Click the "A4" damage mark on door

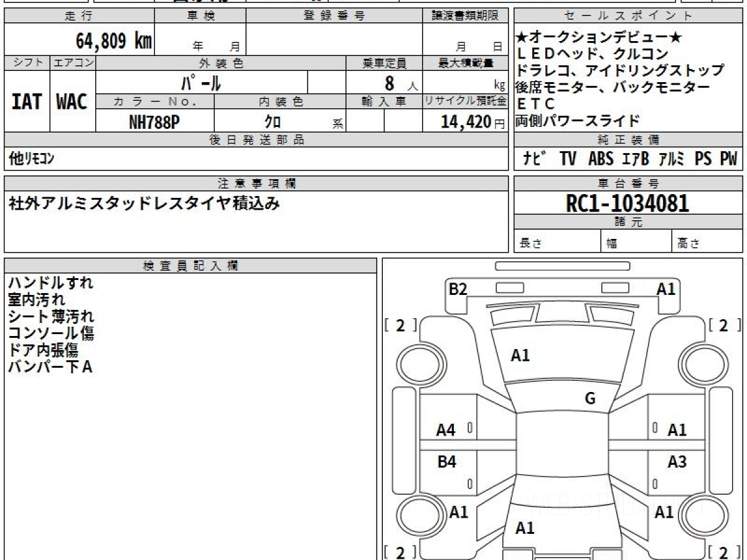[x=446, y=430]
